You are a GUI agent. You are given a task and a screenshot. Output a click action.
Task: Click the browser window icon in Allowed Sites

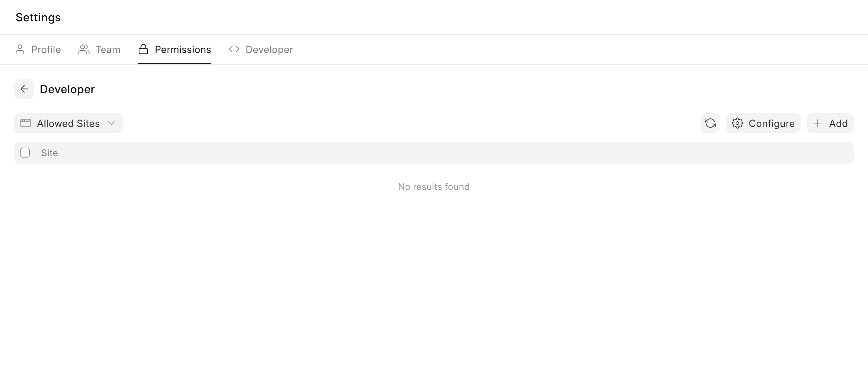(x=26, y=123)
